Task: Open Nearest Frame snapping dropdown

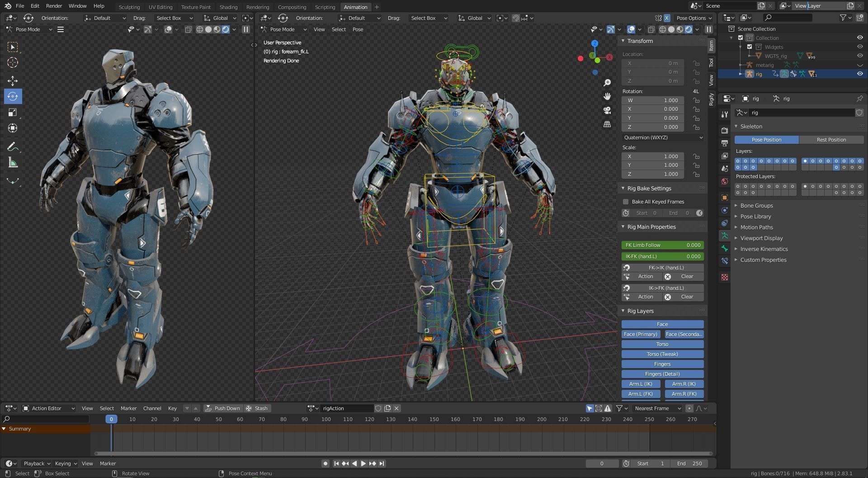Action: [x=657, y=408]
